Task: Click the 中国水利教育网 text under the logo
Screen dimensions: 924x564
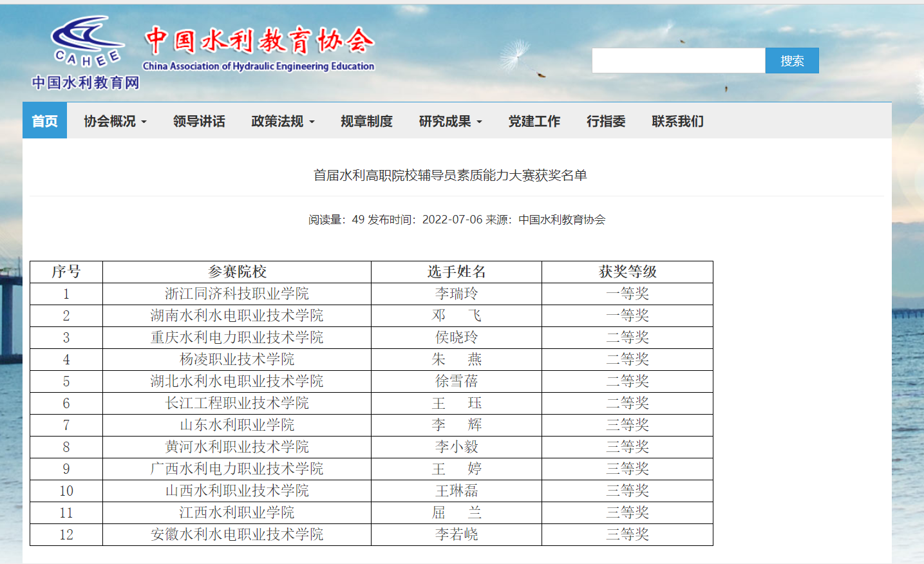Action: [86, 82]
